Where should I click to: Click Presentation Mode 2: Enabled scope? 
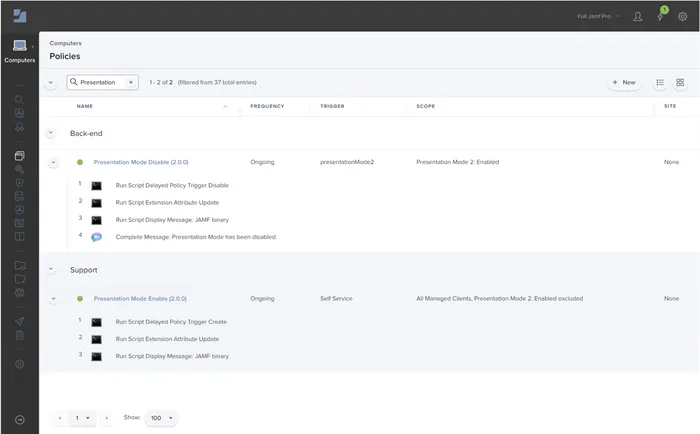[x=458, y=162]
